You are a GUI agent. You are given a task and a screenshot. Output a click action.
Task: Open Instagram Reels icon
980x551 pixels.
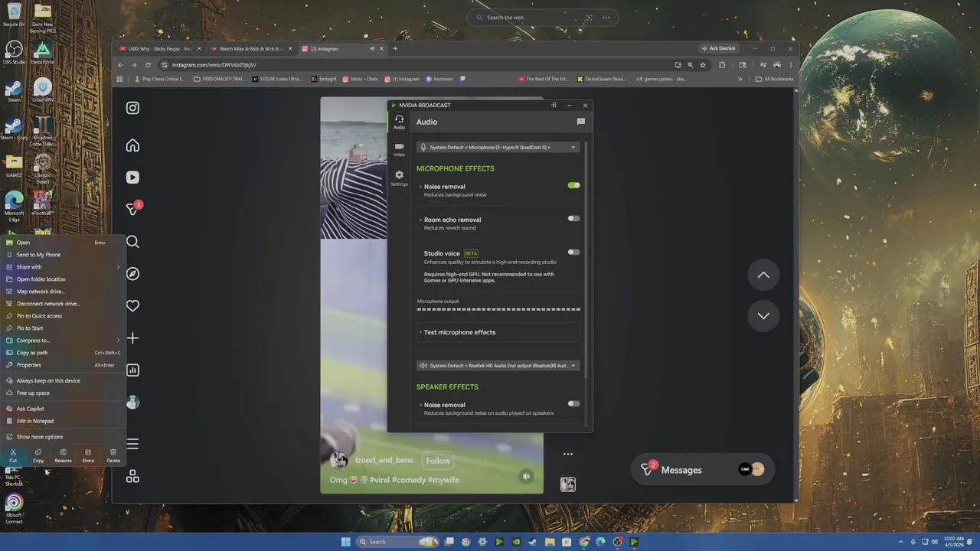click(x=132, y=178)
